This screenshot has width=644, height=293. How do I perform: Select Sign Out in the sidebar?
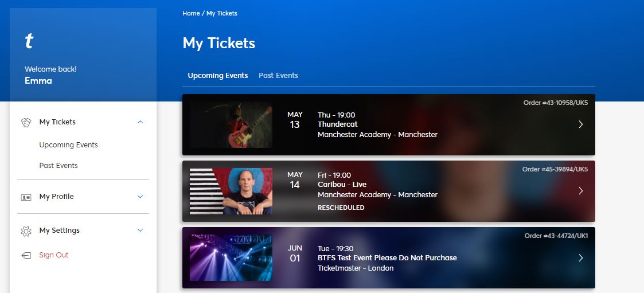click(54, 255)
